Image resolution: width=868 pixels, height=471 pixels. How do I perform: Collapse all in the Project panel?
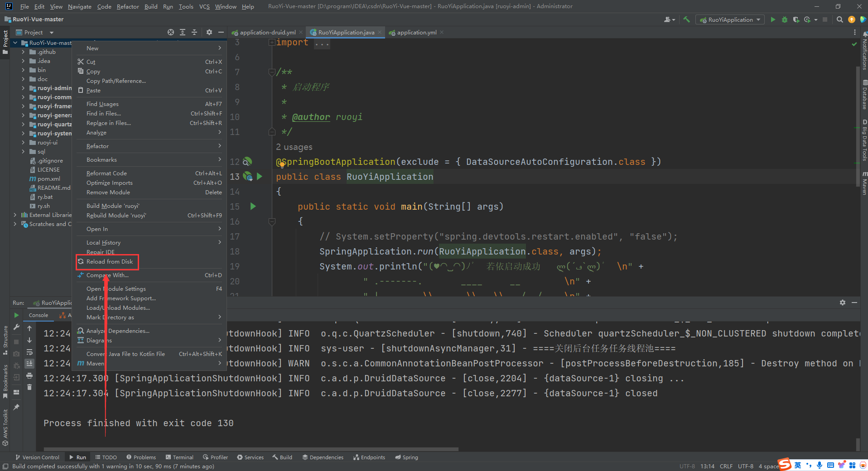click(194, 32)
